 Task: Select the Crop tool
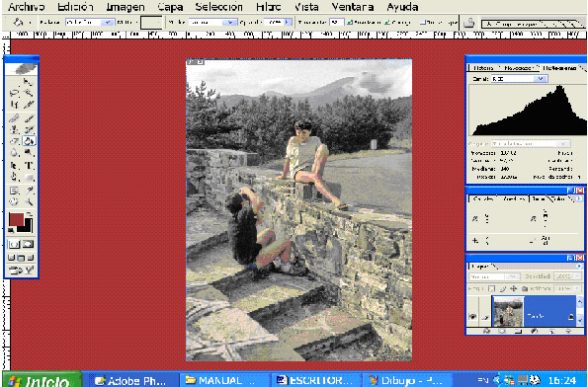14,104
